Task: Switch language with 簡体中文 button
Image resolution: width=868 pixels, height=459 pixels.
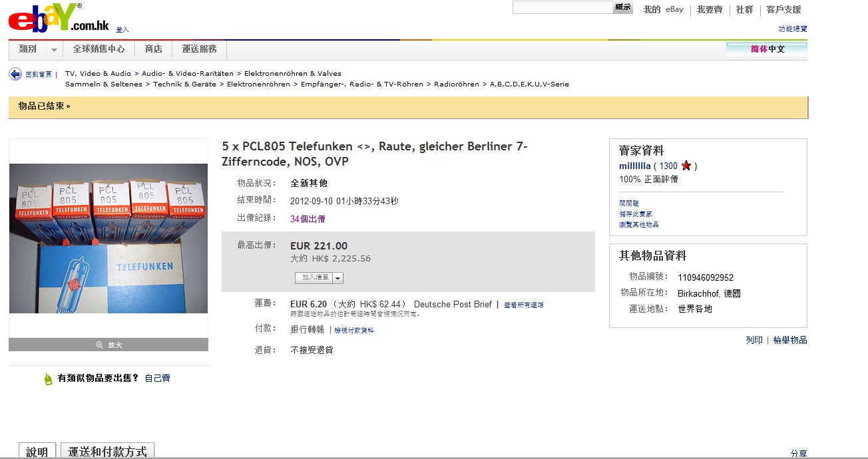Action: click(767, 49)
